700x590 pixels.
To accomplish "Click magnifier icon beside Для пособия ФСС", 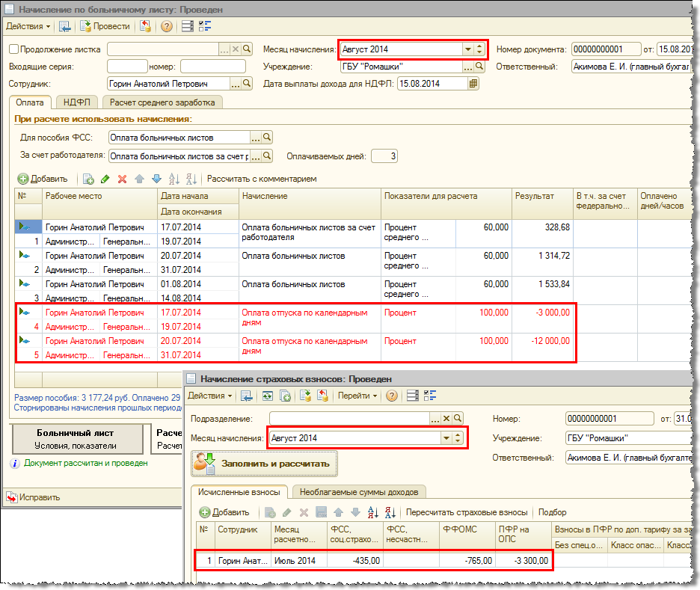I will pos(267,138).
